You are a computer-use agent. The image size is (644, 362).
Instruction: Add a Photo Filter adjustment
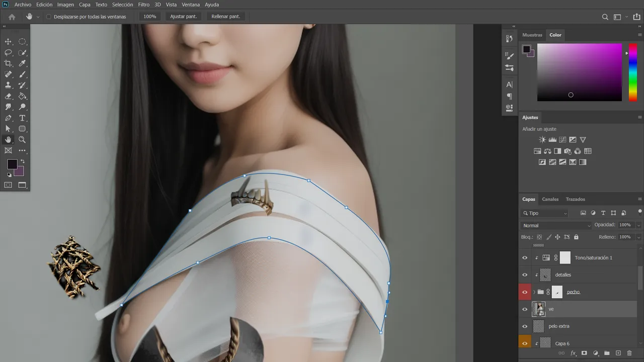point(568,151)
